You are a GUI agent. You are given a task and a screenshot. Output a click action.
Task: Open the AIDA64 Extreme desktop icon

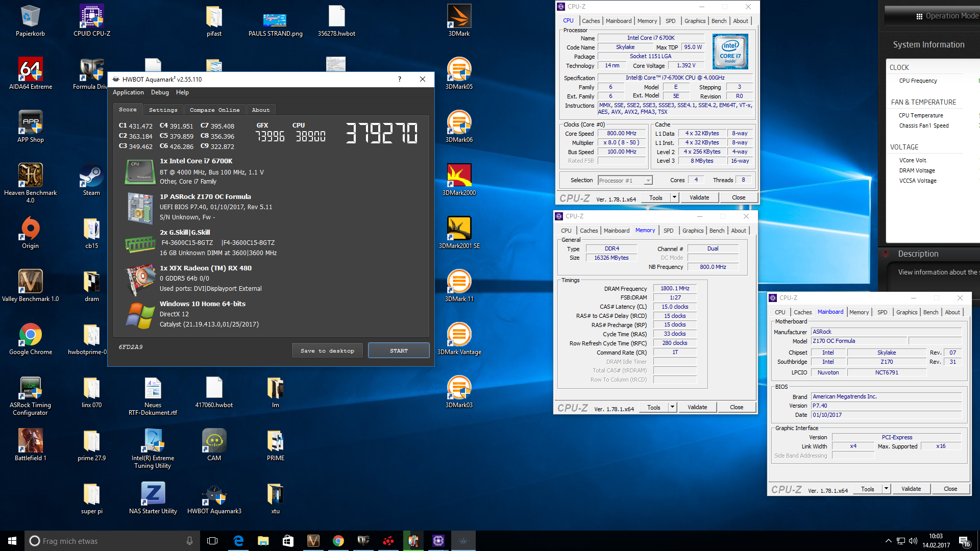[31, 74]
